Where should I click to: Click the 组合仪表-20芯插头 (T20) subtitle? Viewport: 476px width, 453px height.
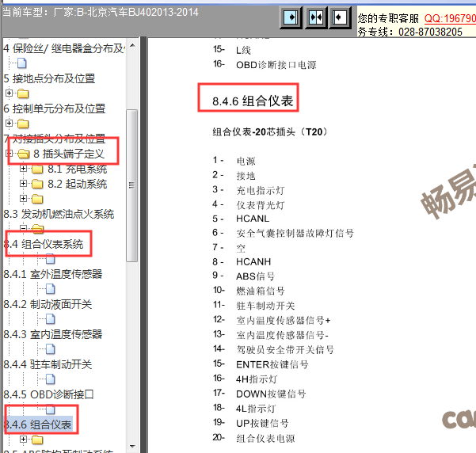click(270, 132)
